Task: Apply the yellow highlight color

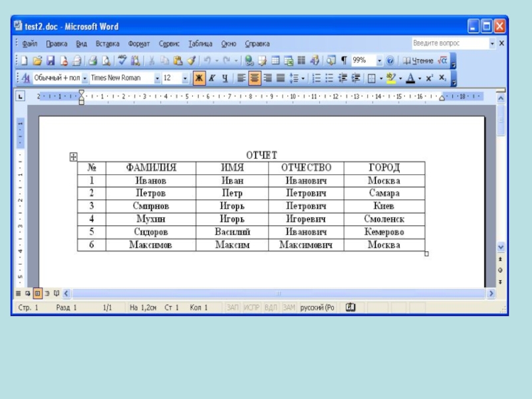Action: coord(391,78)
